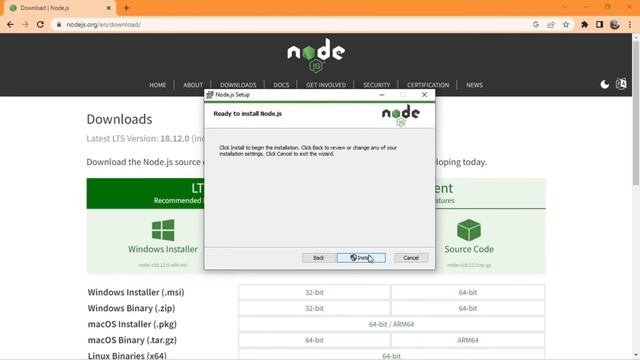This screenshot has height=360, width=640.
Task: Click the browser forward arrow
Action: (x=25, y=24)
